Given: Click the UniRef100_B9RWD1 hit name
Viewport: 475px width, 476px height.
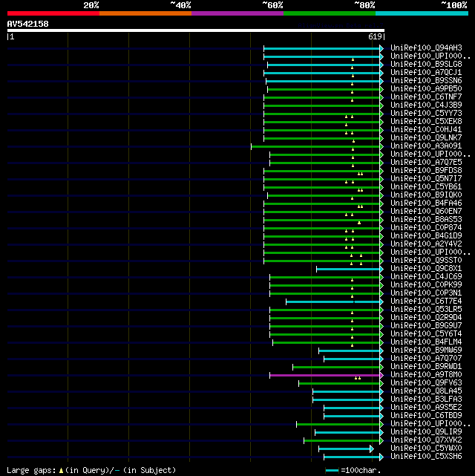Looking at the screenshot, I should [426, 367].
